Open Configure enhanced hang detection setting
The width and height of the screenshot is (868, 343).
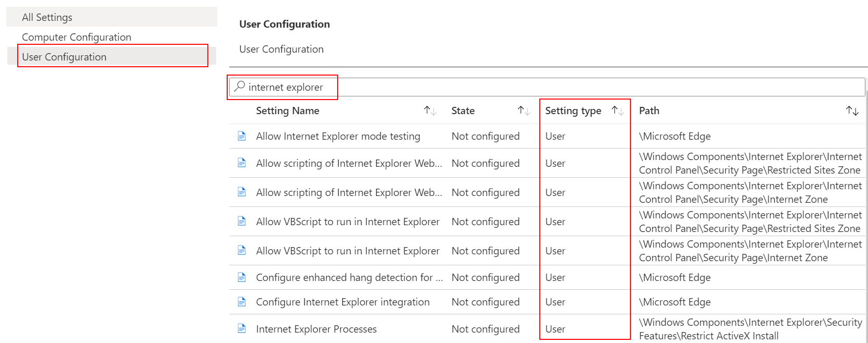coord(350,277)
